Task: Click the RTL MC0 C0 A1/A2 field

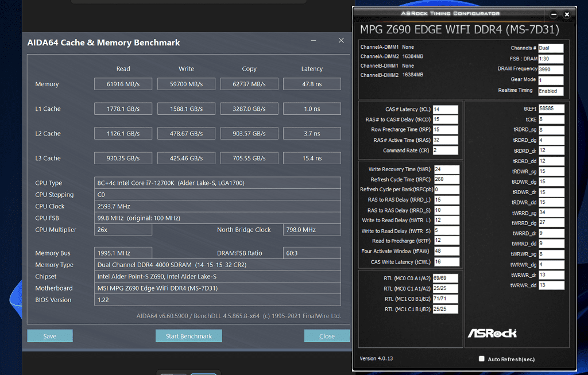Action: pyautogui.click(x=445, y=279)
